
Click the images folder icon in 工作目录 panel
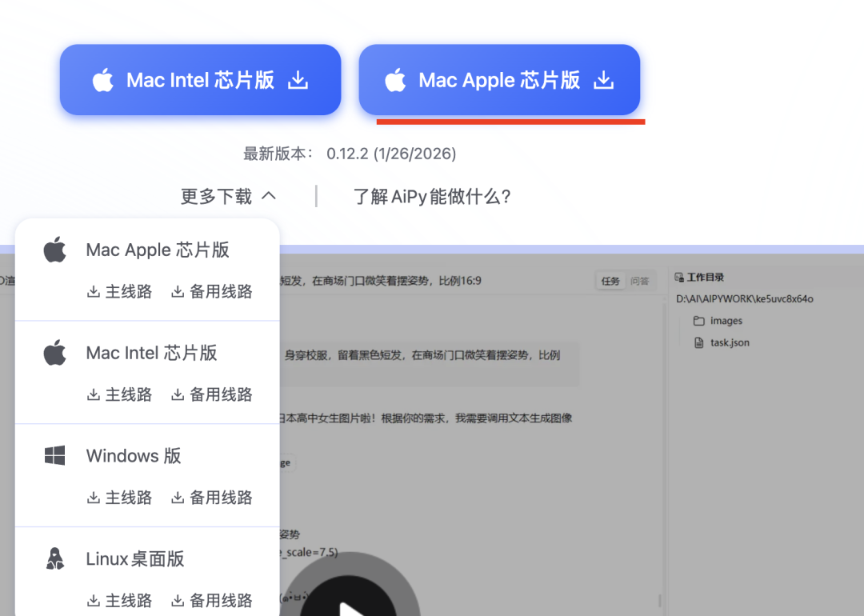700,321
